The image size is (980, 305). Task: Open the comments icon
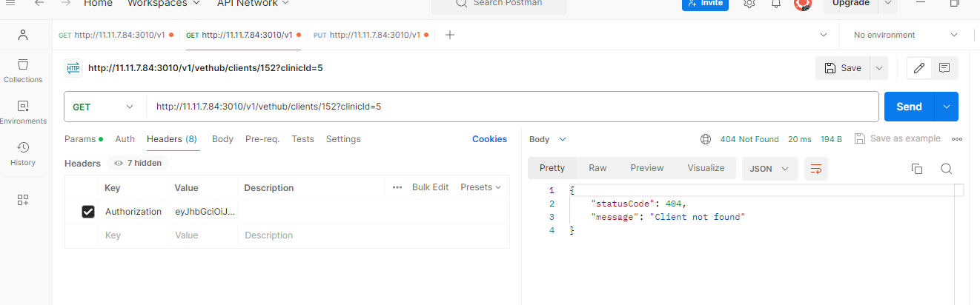[x=944, y=68]
